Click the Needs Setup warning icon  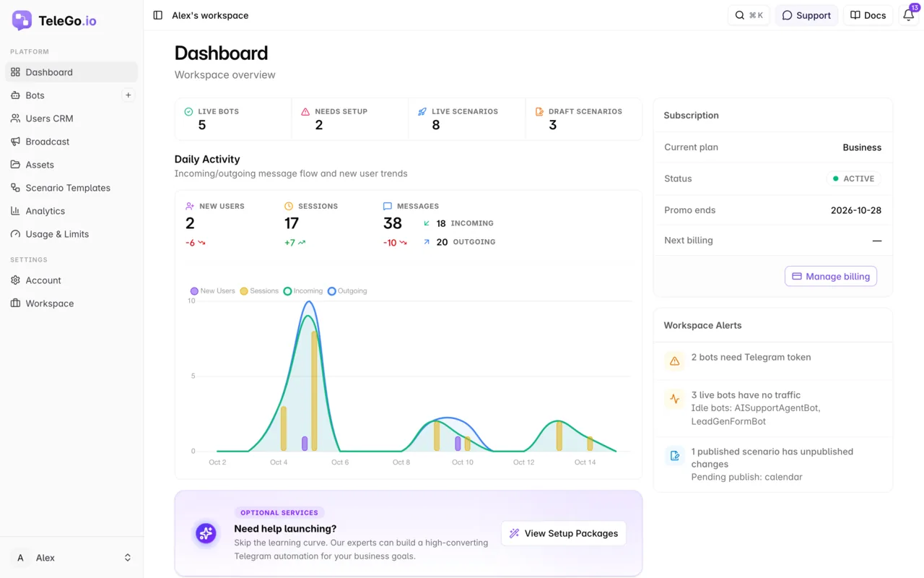[305, 112]
